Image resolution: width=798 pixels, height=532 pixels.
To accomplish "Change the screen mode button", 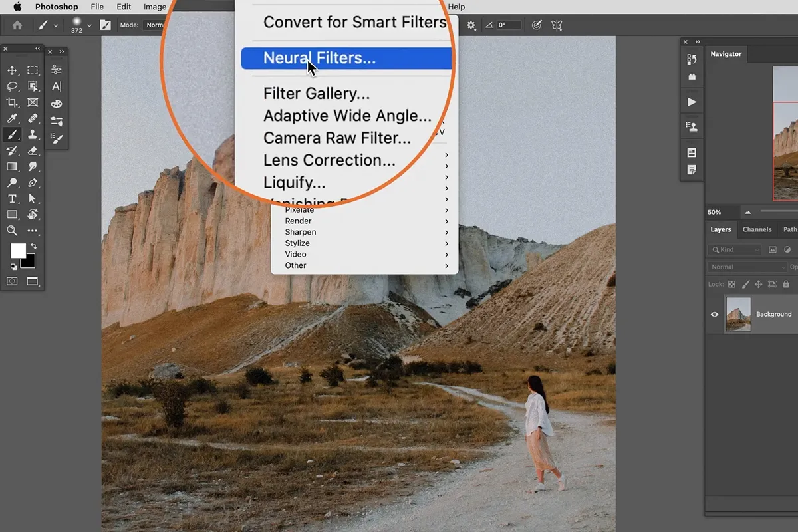I will click(33, 281).
